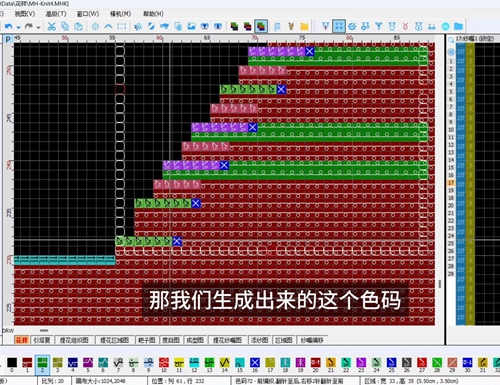This screenshot has height=385, width=500.
Task: Select the dashed rectangle selection tool
Action: (122, 26)
